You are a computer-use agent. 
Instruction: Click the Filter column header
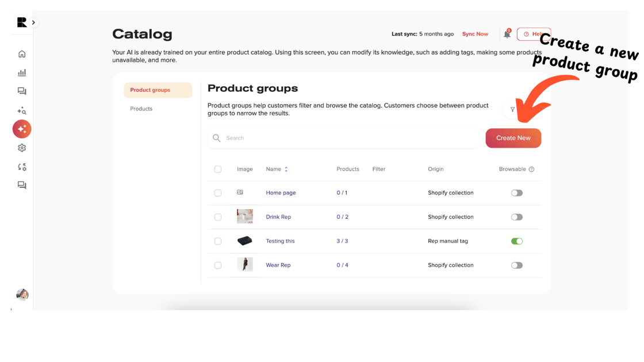(x=379, y=169)
